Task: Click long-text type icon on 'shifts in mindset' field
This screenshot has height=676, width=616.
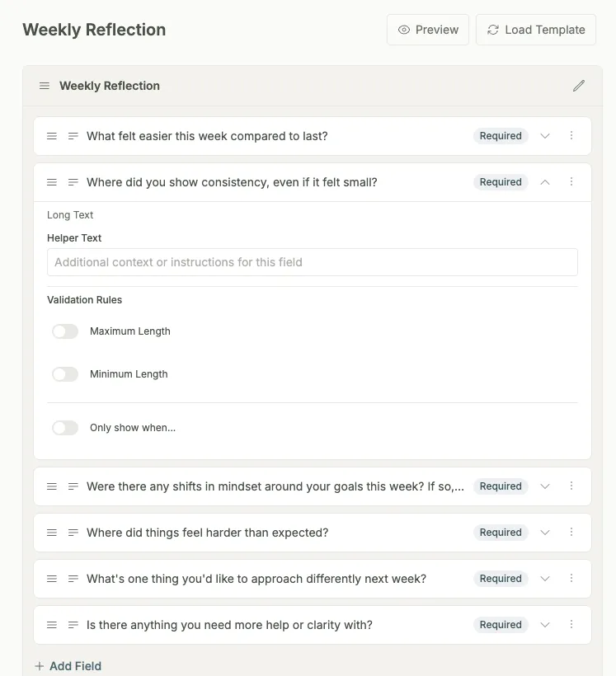Action: 73,486
